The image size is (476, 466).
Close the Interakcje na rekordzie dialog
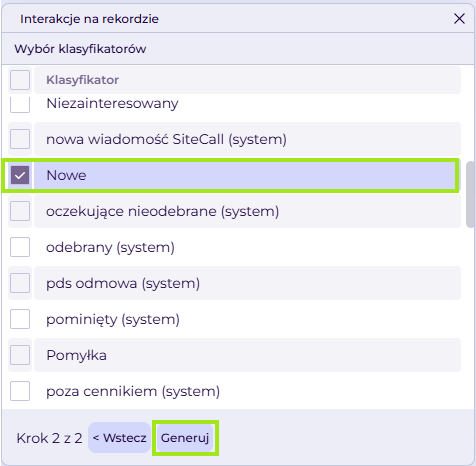[459, 19]
